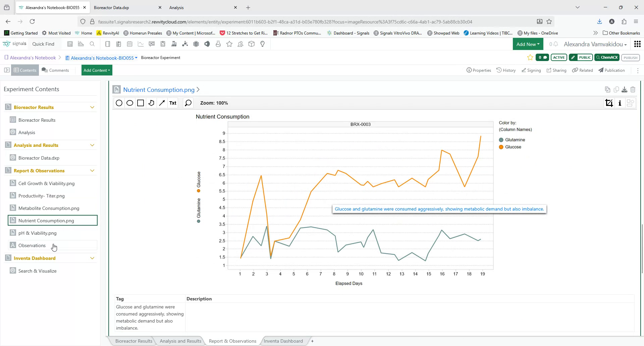Click the magnifier zoom tool
644x346 pixels.
click(x=188, y=103)
